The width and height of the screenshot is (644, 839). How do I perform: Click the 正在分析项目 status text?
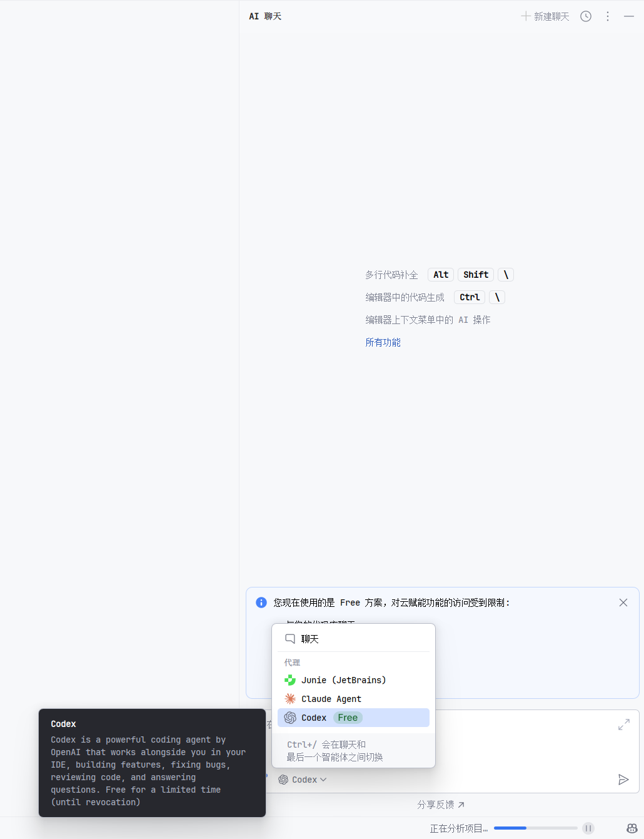(x=458, y=828)
